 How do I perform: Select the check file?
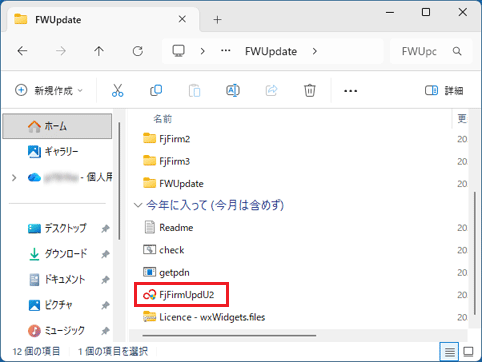(164, 250)
